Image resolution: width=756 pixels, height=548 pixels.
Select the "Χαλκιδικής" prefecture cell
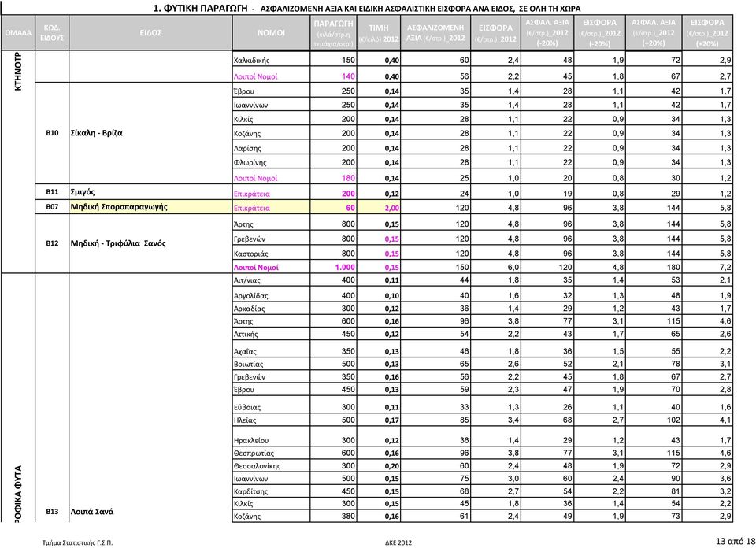pos(271,61)
